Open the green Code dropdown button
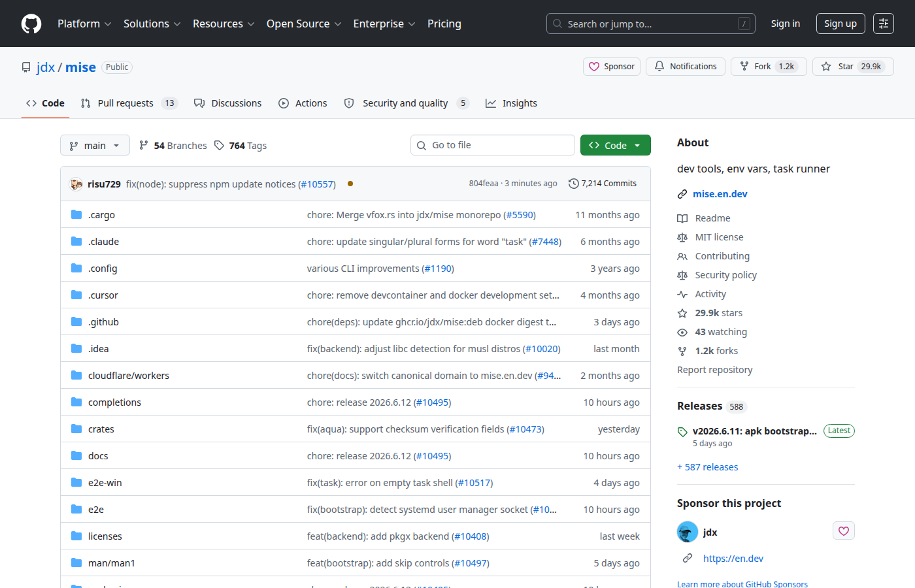The width and height of the screenshot is (915, 588). pyautogui.click(x=616, y=145)
